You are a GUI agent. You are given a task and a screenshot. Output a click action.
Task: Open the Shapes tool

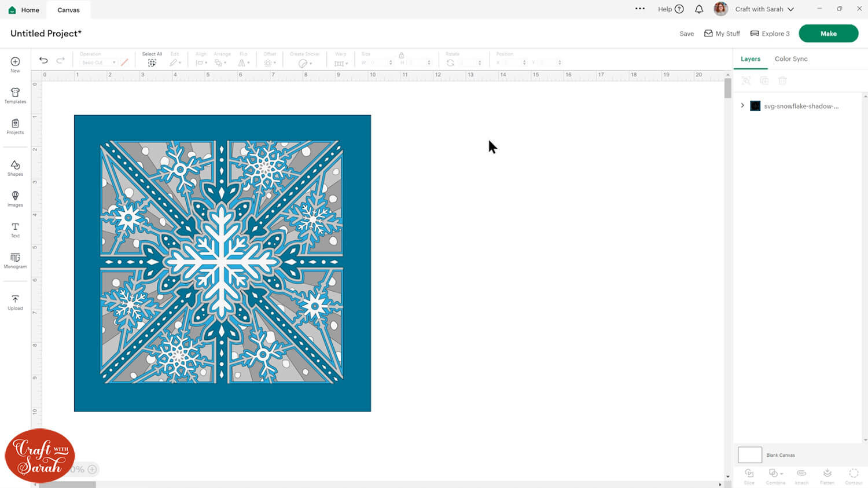pos(15,168)
